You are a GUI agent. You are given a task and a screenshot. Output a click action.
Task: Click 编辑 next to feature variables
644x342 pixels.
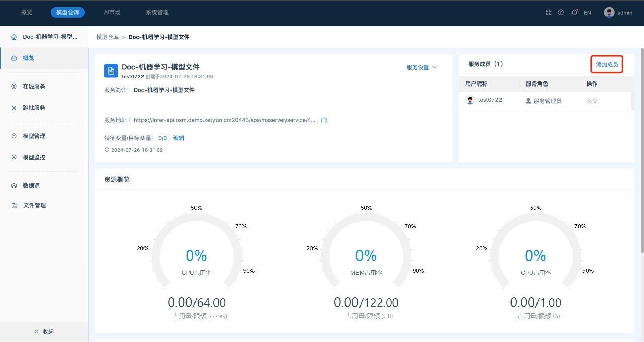pyautogui.click(x=179, y=138)
